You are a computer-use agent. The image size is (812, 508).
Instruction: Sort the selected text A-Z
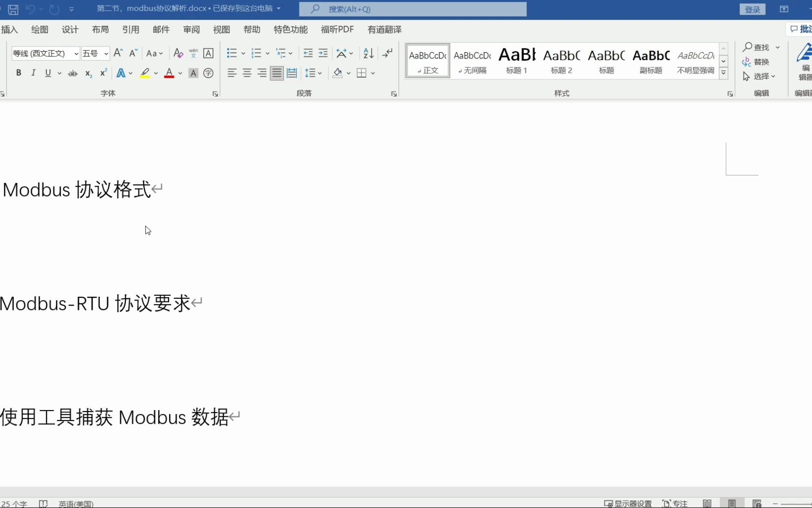pyautogui.click(x=368, y=53)
